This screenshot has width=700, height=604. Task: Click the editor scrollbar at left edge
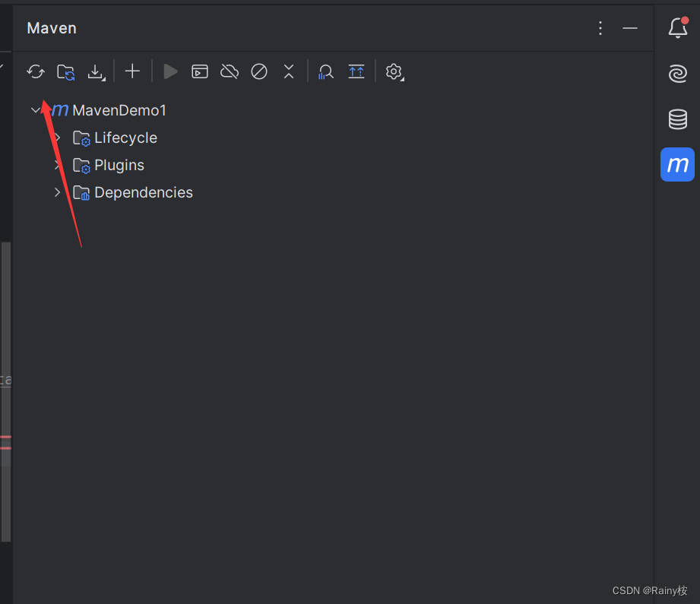tap(6, 391)
